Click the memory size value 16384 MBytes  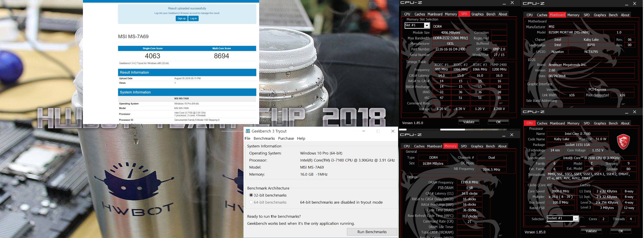433,164
